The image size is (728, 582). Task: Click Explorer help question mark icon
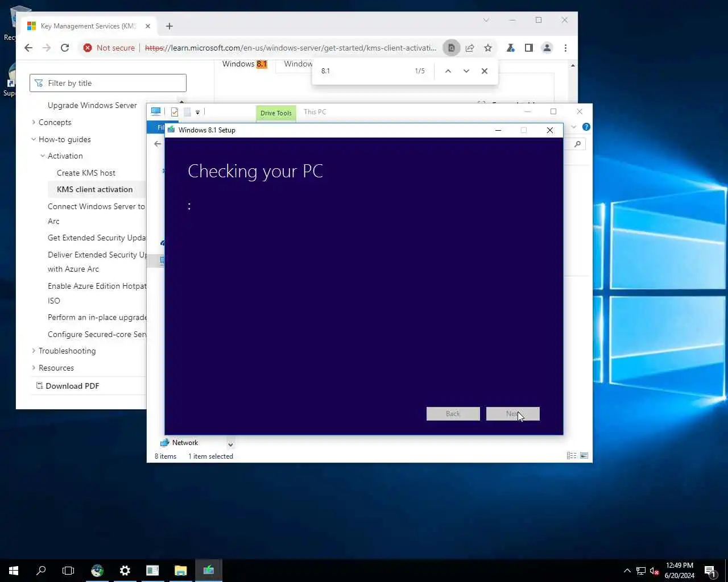(x=586, y=127)
